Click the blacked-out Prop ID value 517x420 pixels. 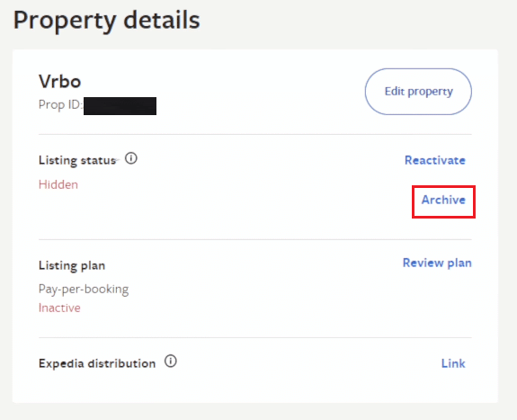[x=120, y=106]
